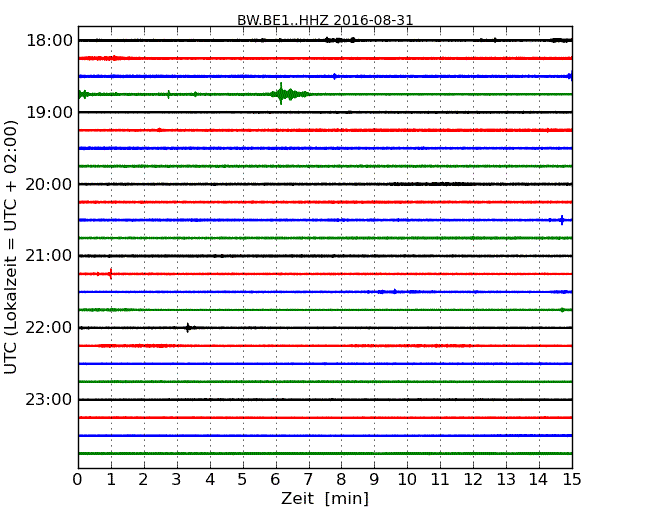The height and width of the screenshot is (520, 650).
Task: Click the 20:00 time label
Action: pyautogui.click(x=49, y=184)
